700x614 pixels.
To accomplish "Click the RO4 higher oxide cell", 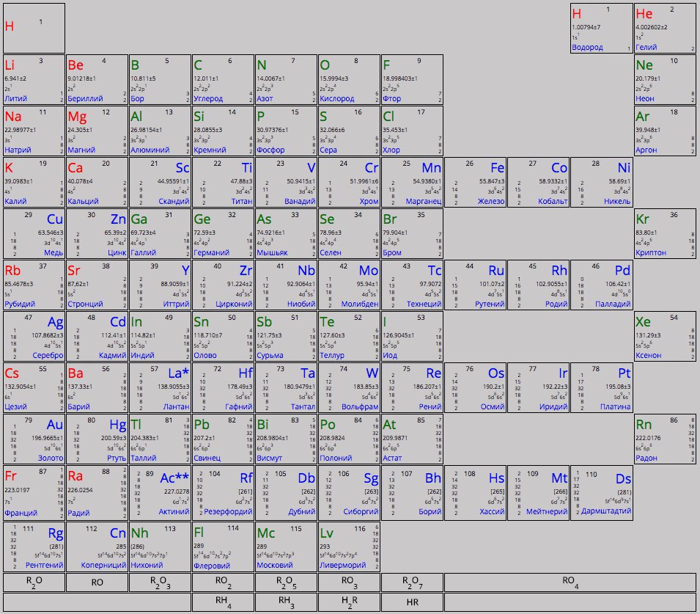I will tap(570, 582).
